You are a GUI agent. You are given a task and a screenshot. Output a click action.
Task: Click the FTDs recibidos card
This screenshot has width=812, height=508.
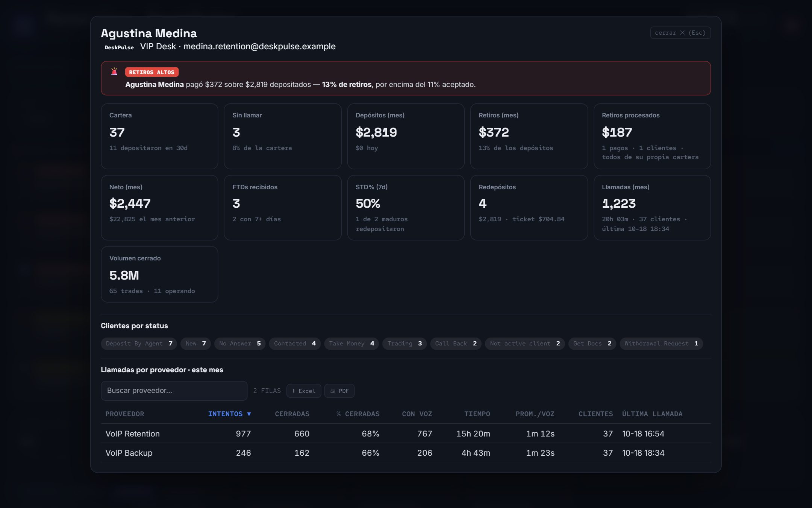click(283, 208)
